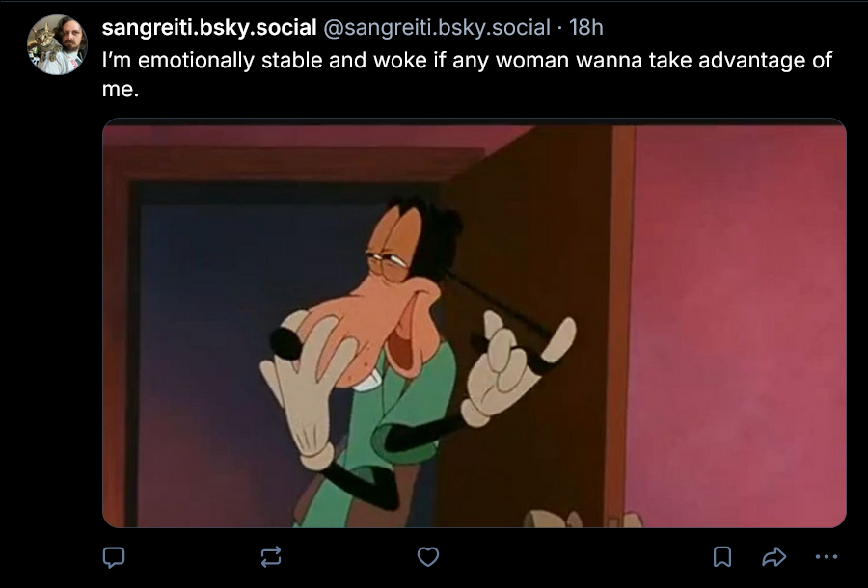Click the gray @sangreiti.bsky.social handle
This screenshot has height=588, width=868.
[433, 28]
